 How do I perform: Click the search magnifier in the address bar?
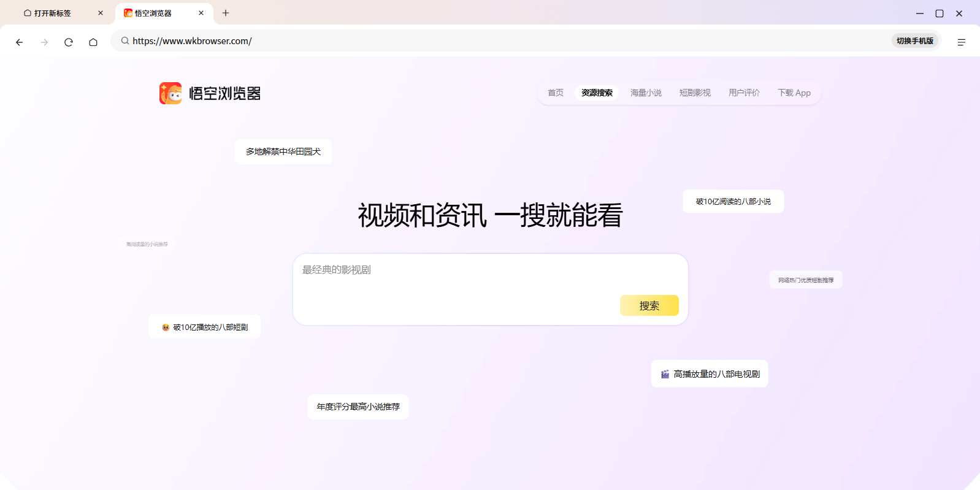coord(125,41)
